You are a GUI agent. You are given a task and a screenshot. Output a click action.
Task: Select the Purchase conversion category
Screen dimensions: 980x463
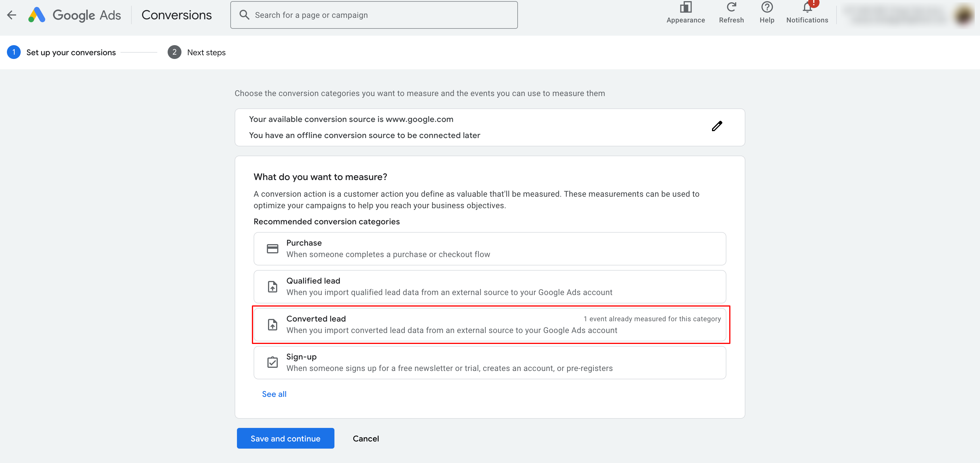(489, 248)
